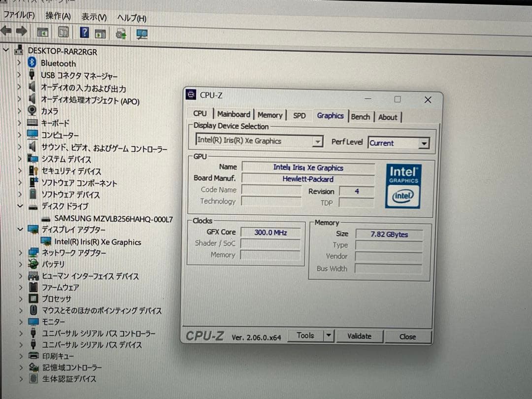This screenshot has height=399, width=532.
Task: Click the Tools button in CPU-Z
Action: tap(305, 335)
